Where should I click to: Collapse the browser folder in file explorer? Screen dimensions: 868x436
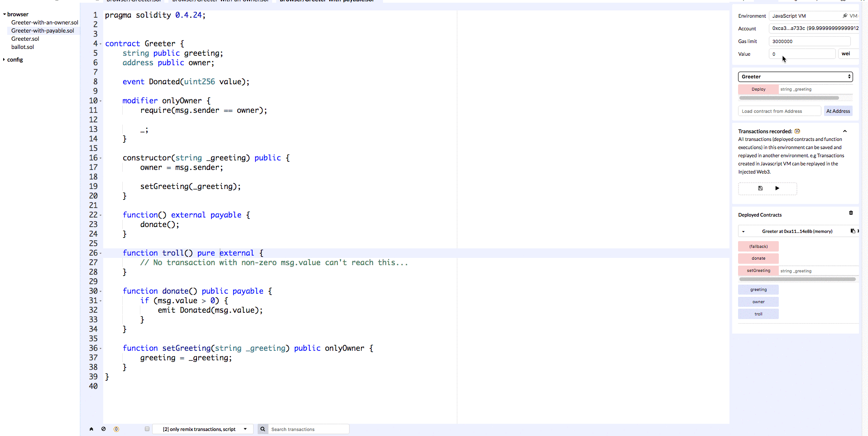coord(5,15)
